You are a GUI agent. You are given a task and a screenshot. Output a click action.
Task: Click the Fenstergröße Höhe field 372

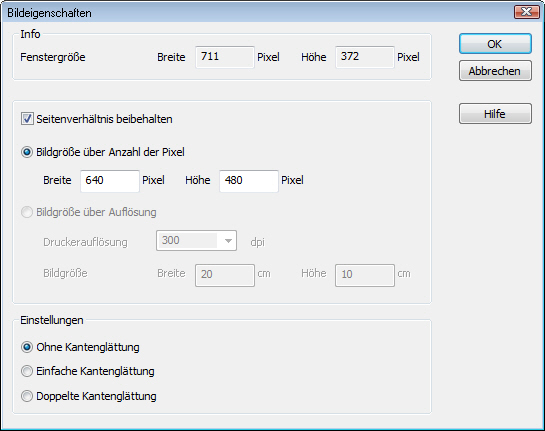[x=365, y=57]
